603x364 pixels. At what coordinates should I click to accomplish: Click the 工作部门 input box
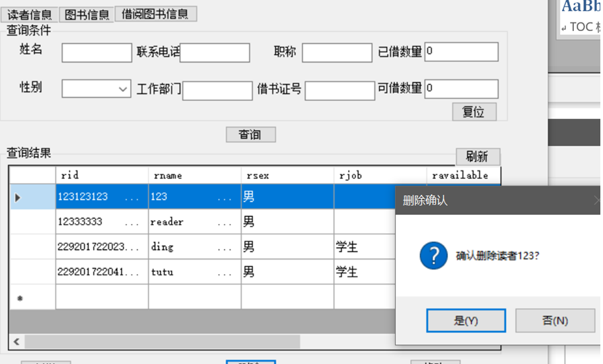tap(218, 91)
